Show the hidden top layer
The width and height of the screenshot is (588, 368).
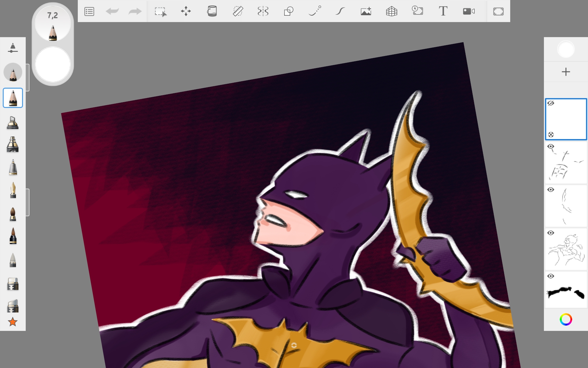pyautogui.click(x=551, y=103)
